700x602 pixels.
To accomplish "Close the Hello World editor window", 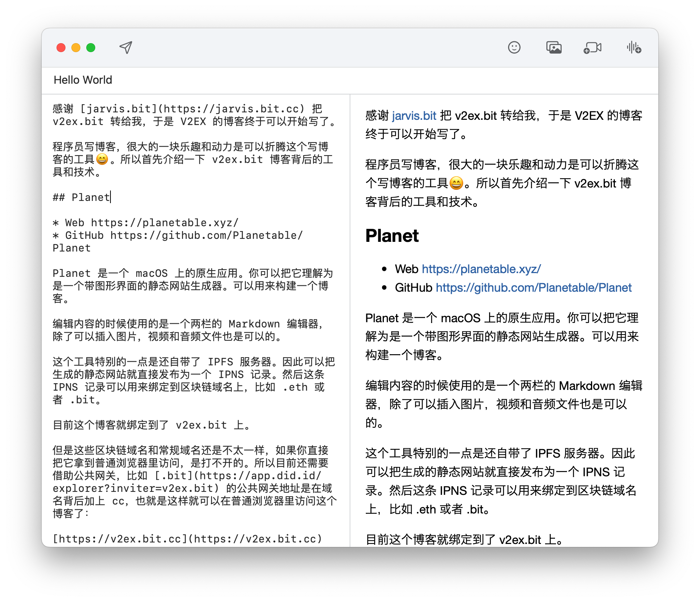I will pos(61,48).
